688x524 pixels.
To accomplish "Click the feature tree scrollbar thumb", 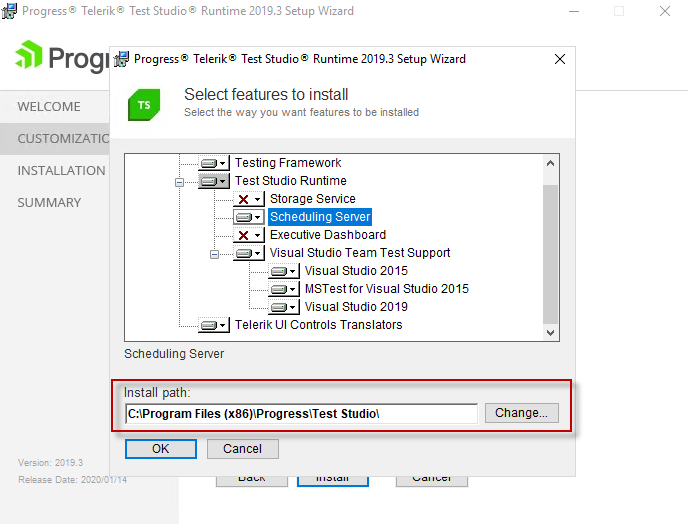I will [x=551, y=255].
